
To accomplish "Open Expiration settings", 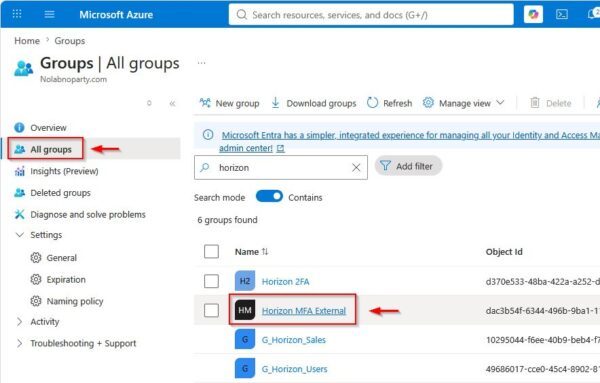I will coord(66,280).
